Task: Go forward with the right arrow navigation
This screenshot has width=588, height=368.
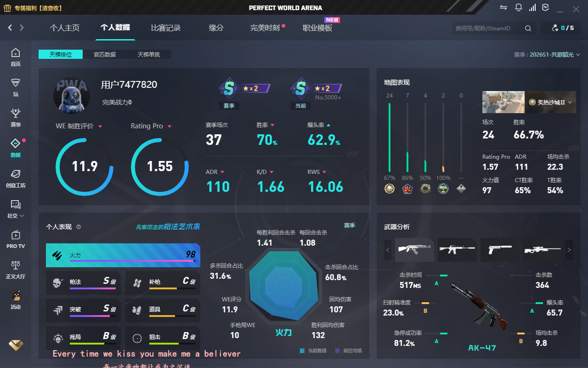Action: coord(22,28)
